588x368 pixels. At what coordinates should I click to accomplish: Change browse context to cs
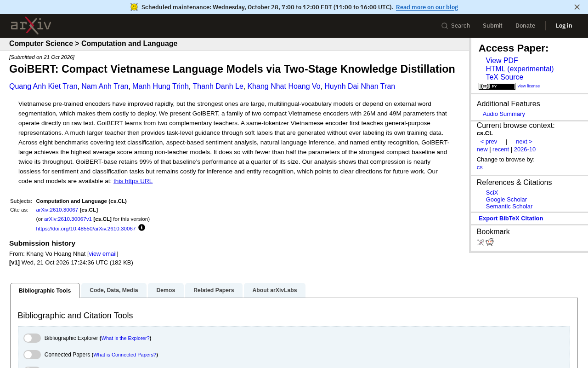[x=480, y=167]
